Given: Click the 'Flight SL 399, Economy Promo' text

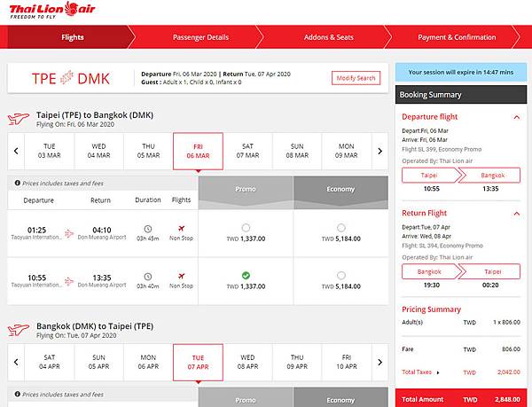Looking at the screenshot, I should click(x=442, y=149).
